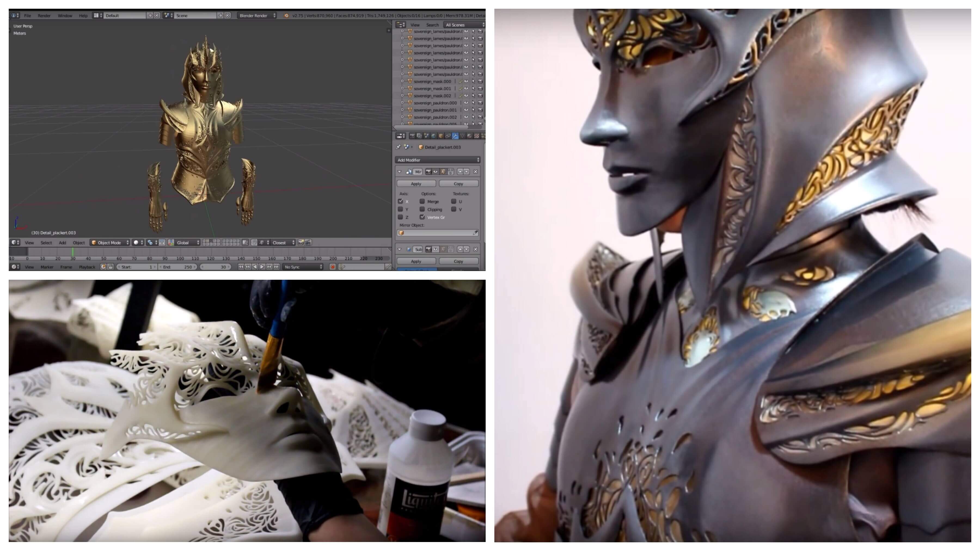Hide sovereign_mask.000 with its eye icon
Image resolution: width=980 pixels, height=551 pixels.
466,81
